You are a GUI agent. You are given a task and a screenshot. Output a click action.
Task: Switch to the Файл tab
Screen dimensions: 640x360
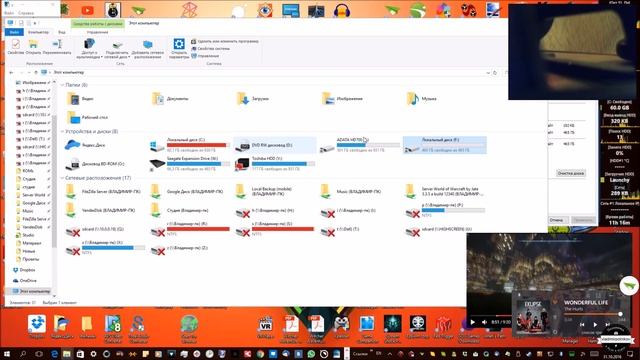click(x=14, y=32)
